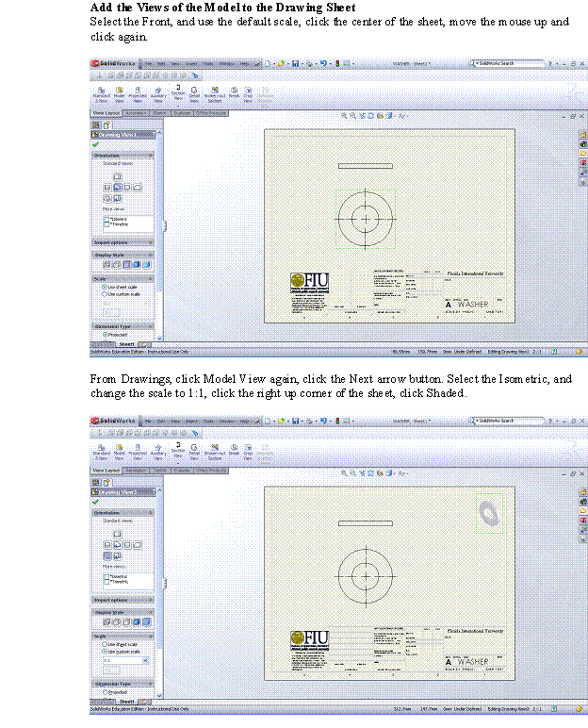This screenshot has width=588, height=728.
Task: Open Sheet1 tab in lower screenshot
Action: tap(126, 702)
